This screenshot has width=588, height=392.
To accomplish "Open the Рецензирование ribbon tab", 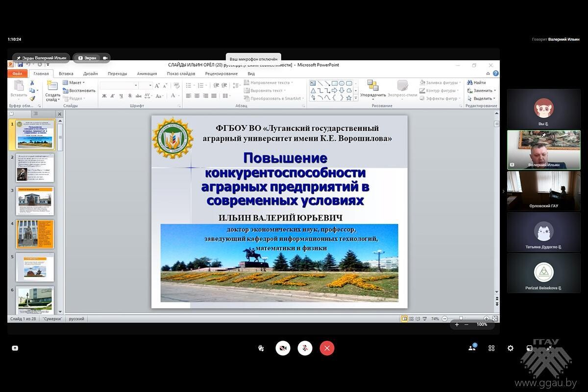I will pos(221,73).
